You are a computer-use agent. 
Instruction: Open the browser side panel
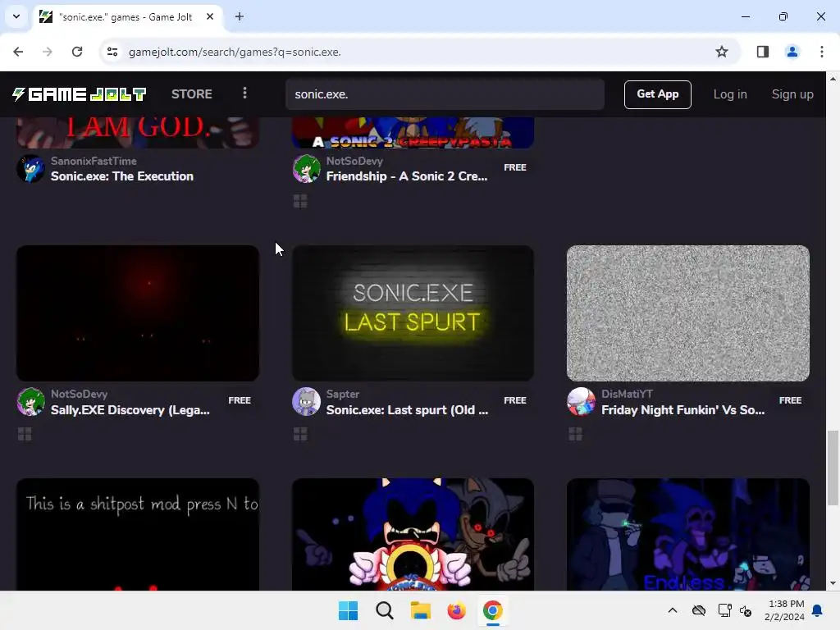pos(763,52)
